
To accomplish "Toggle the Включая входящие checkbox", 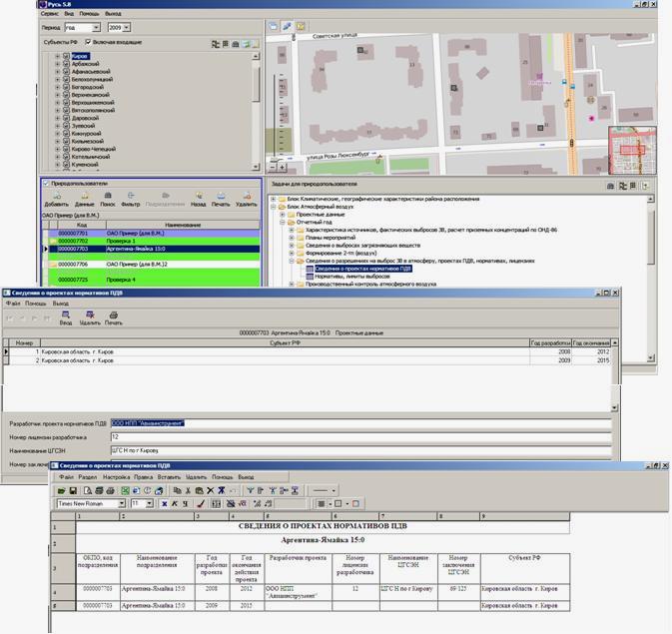I will pyautogui.click(x=88, y=43).
